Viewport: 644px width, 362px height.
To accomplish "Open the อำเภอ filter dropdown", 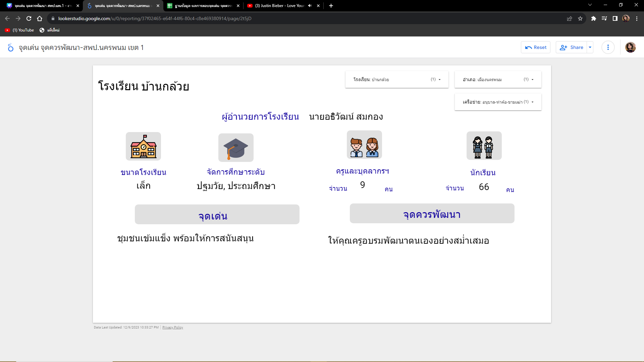I will point(498,79).
